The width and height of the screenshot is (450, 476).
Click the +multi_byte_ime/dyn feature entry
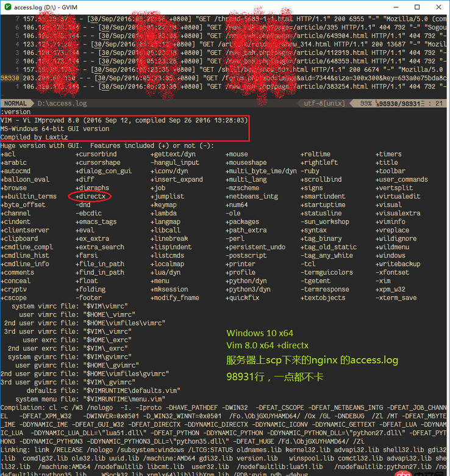pyautogui.click(x=261, y=171)
